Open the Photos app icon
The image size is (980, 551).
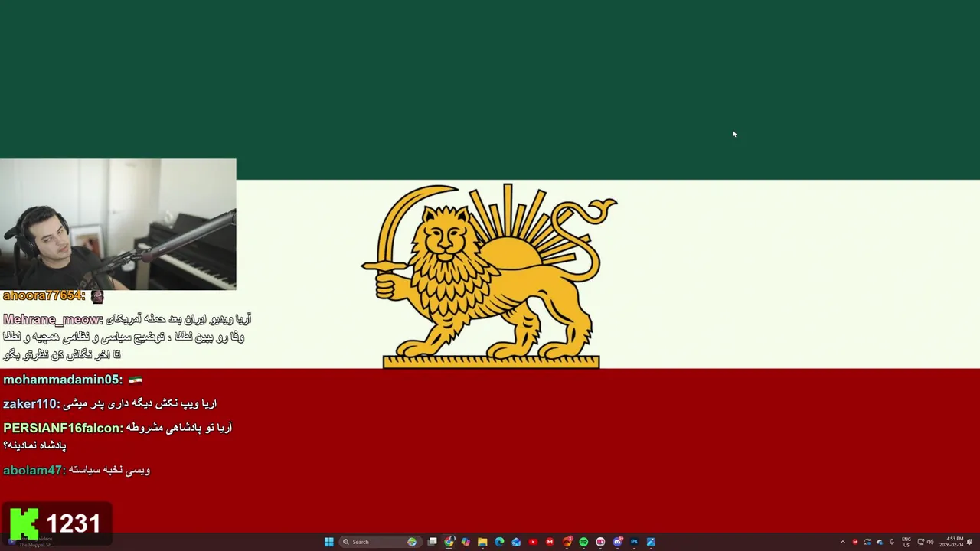tap(651, 542)
